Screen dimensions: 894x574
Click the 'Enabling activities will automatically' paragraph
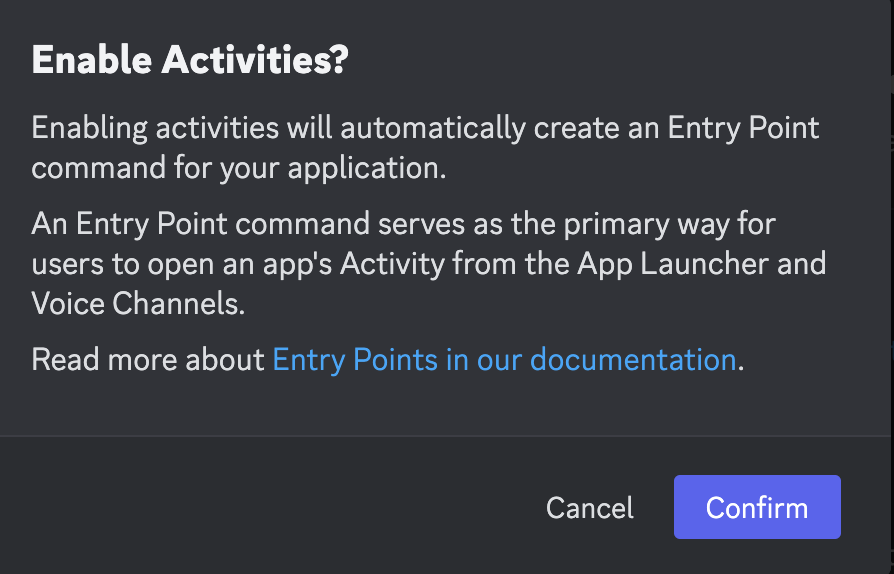pos(425,147)
